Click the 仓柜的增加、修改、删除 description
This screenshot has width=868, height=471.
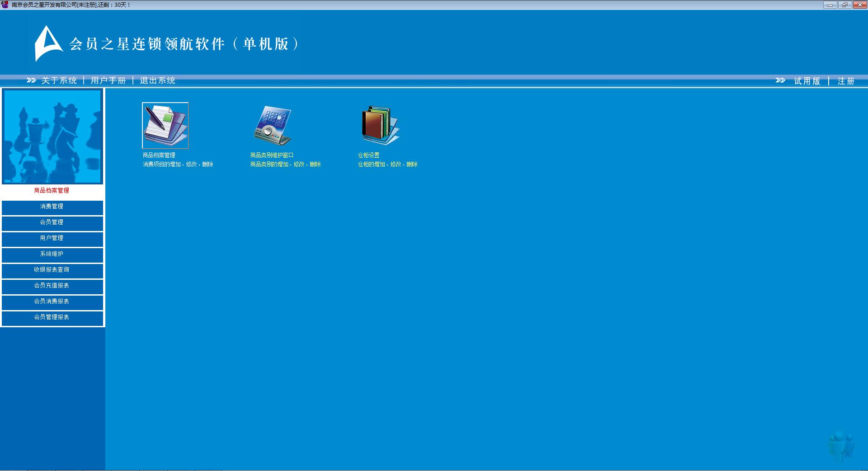click(x=388, y=164)
